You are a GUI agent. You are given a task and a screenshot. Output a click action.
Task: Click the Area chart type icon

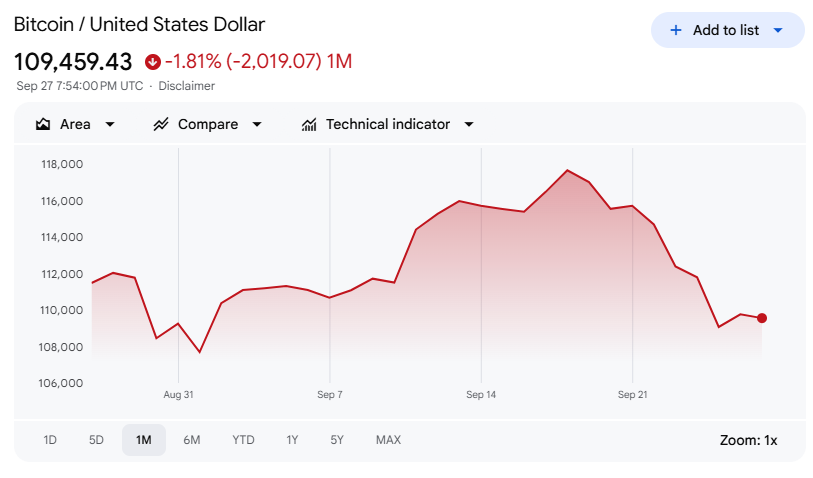[x=43, y=124]
